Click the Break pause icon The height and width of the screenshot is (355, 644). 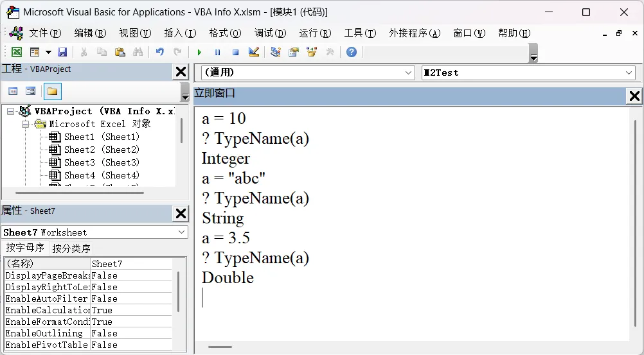pyautogui.click(x=217, y=52)
